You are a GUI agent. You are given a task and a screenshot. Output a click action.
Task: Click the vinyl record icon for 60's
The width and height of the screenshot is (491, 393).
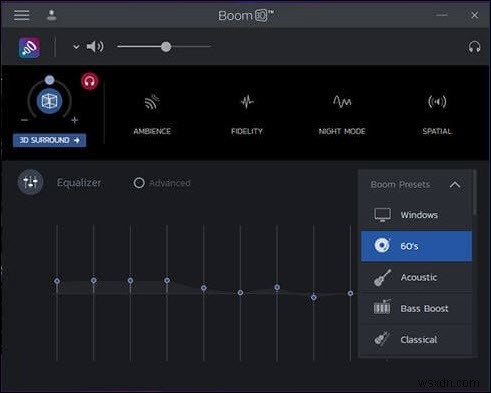[382, 246]
